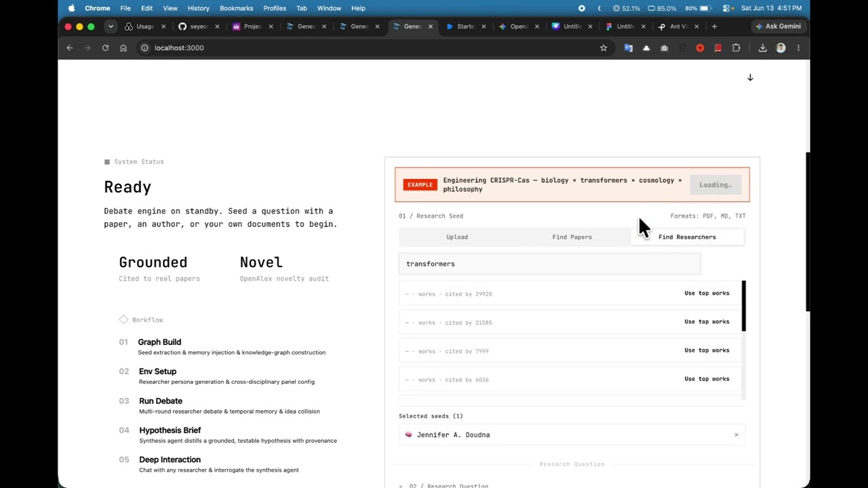This screenshot has height=488, width=868.
Task: Open the Bookmarks menu
Action: 236,8
